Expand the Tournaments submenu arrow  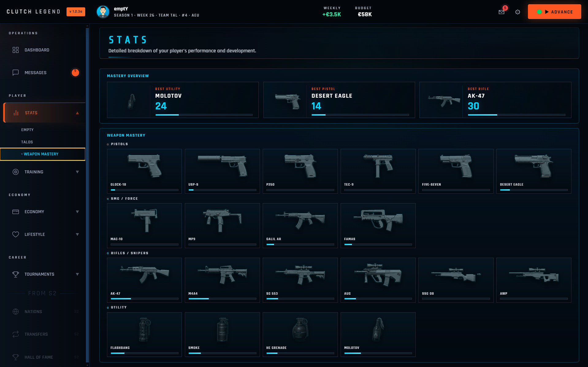(77, 274)
